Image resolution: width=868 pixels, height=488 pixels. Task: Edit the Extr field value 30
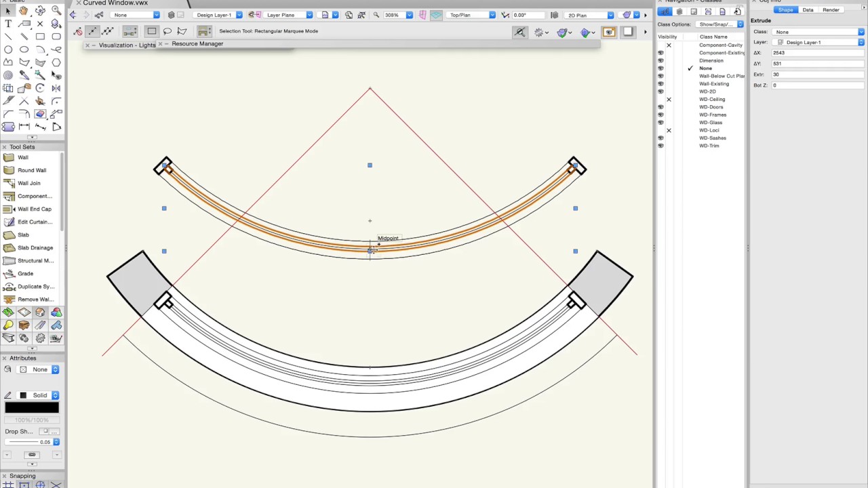(818, 75)
